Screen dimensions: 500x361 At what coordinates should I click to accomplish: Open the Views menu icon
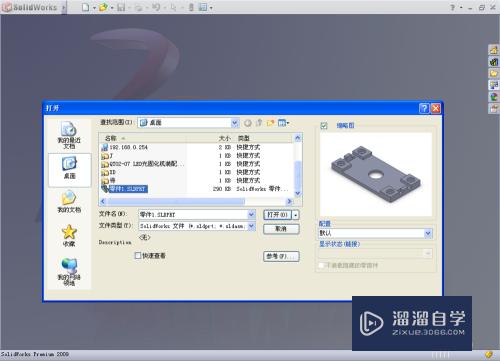283,123
